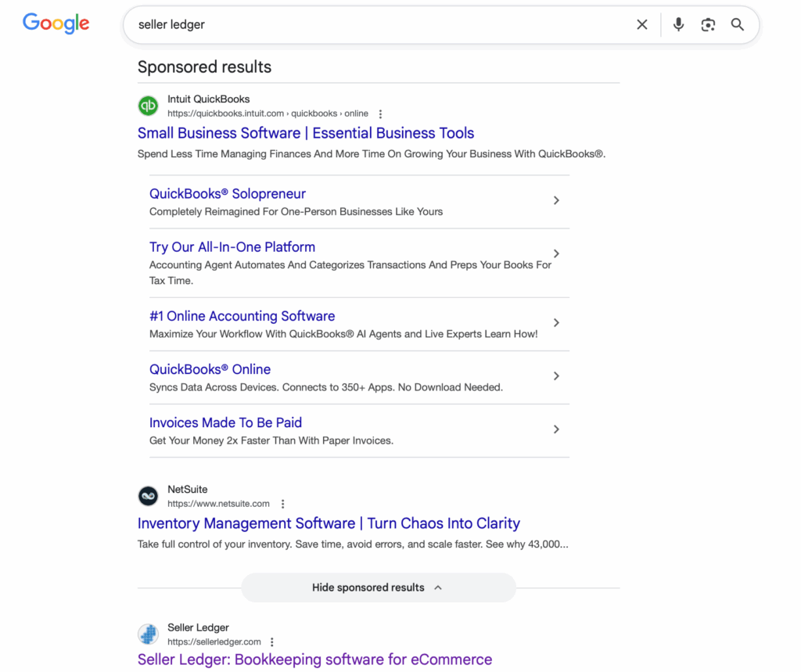The width and height of the screenshot is (801, 672).
Task: Click the Seller Ledger site favicon
Action: coord(148,634)
